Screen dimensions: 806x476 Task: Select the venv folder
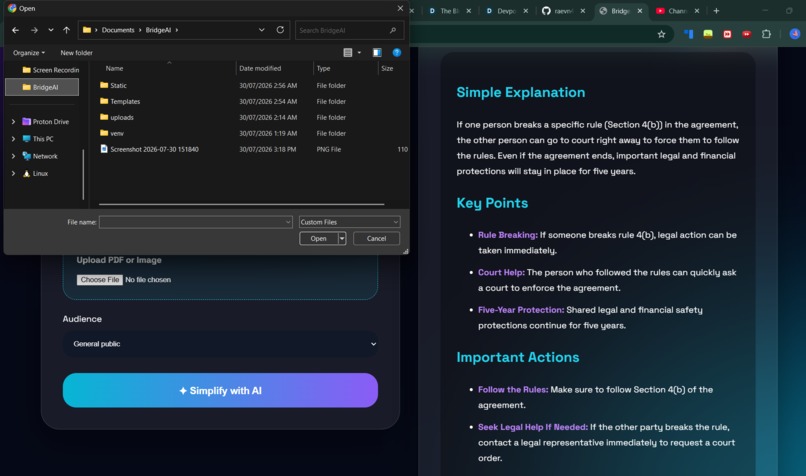pos(112,133)
